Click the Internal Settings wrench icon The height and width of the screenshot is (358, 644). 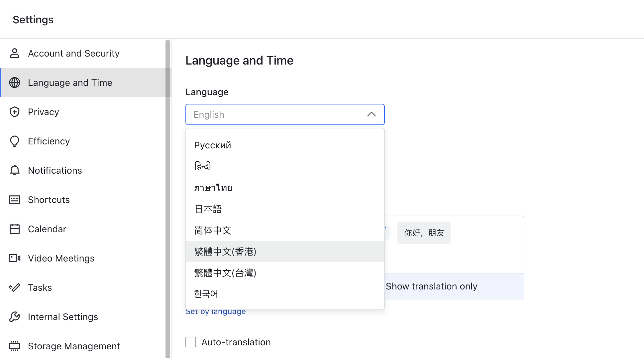pos(15,317)
